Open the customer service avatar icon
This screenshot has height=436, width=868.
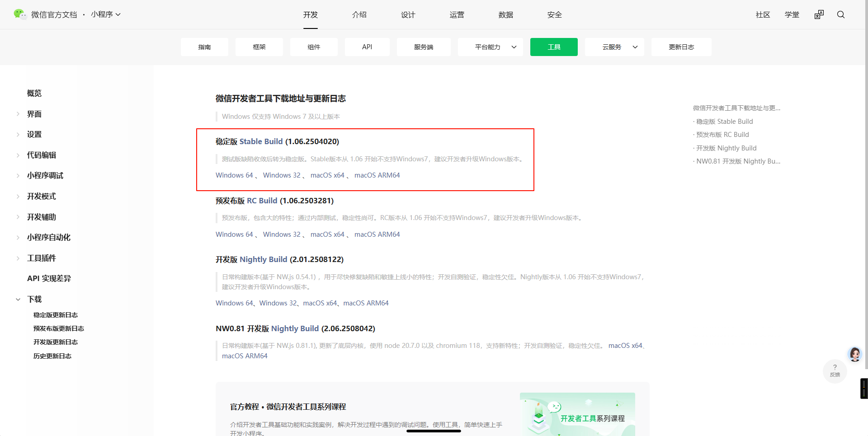[x=855, y=354]
